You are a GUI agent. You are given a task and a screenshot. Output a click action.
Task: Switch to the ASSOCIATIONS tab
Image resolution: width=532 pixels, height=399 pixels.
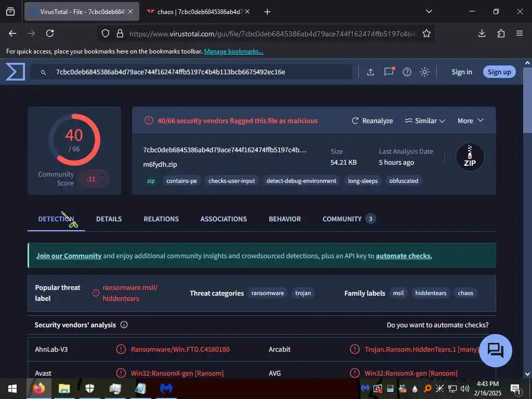pyautogui.click(x=223, y=219)
